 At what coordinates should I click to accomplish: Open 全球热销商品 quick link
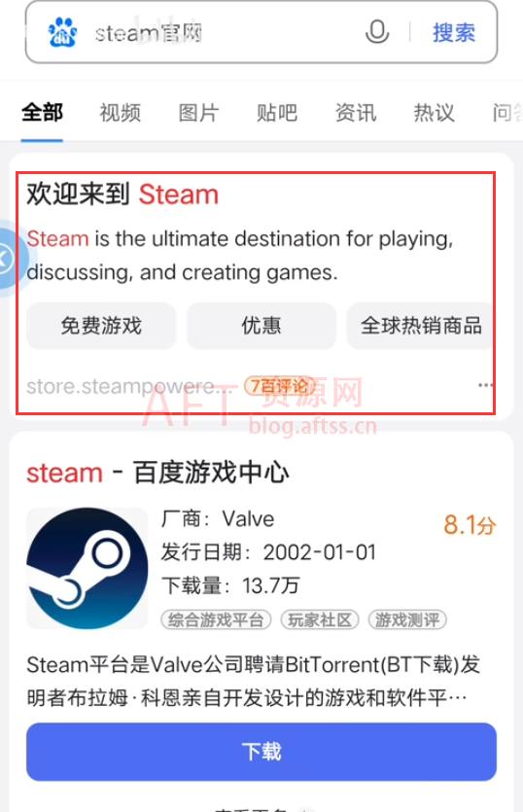tap(421, 326)
